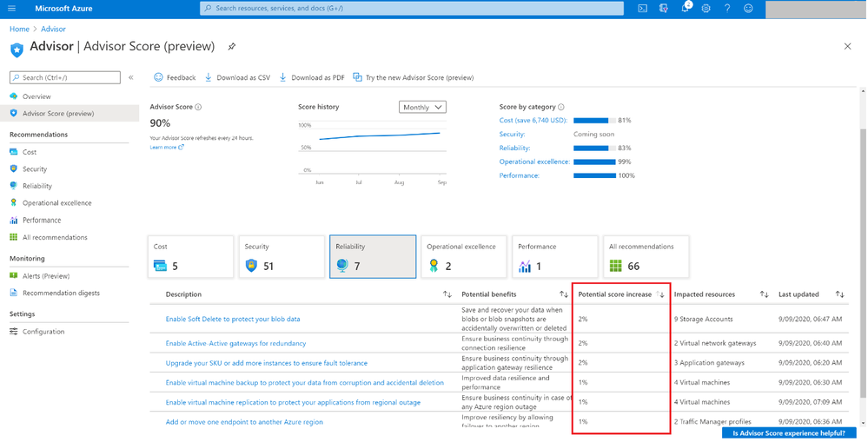This screenshot has height=442, width=868.
Task: Download as CSV
Action: coord(237,77)
